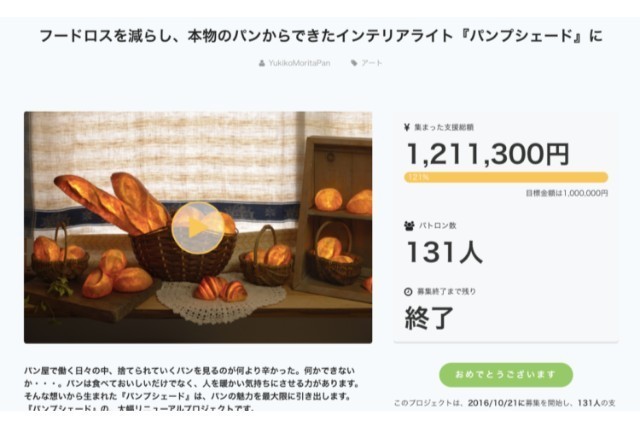Click the tag icon next to アート
The image size is (640, 427).
click(353, 63)
